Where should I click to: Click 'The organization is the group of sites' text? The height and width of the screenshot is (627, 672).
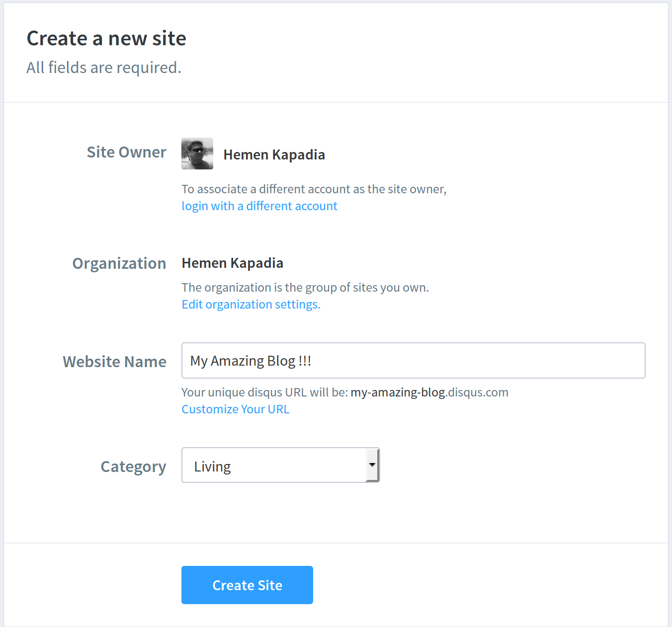(x=305, y=287)
